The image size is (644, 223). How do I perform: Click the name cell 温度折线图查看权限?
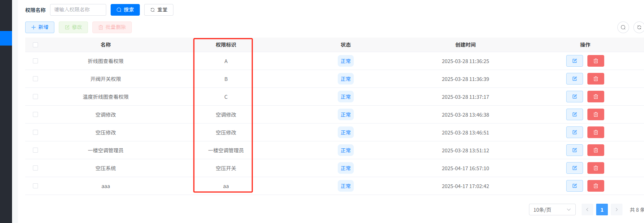pos(106,97)
